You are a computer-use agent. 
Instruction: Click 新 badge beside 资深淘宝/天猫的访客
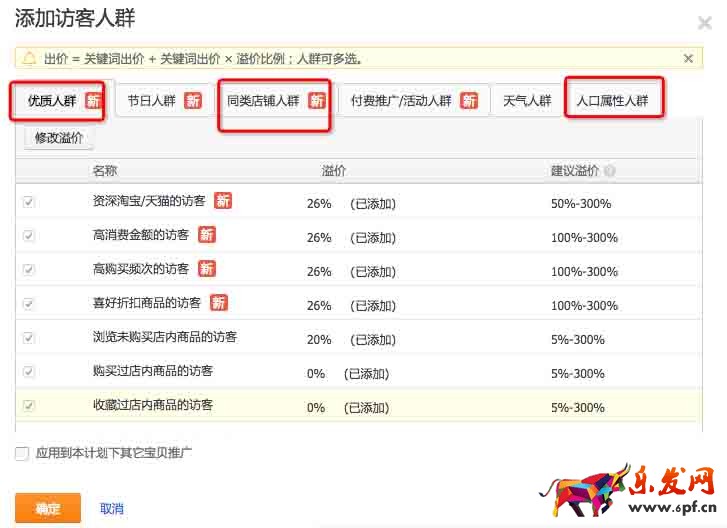(x=222, y=201)
